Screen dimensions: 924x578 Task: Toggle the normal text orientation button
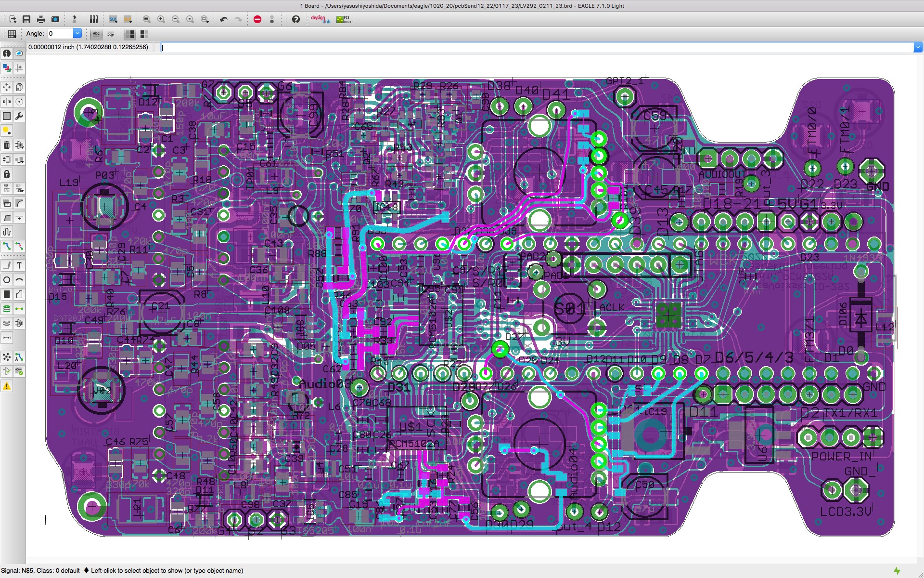96,34
